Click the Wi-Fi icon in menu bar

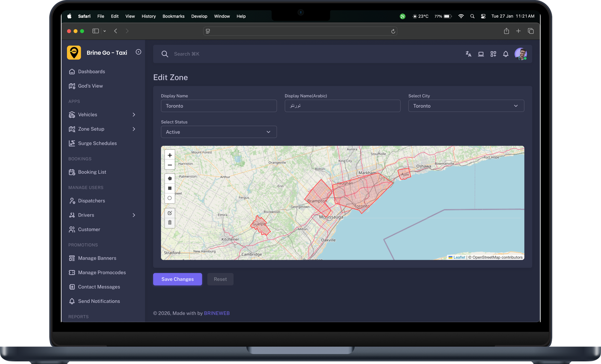pos(461,16)
